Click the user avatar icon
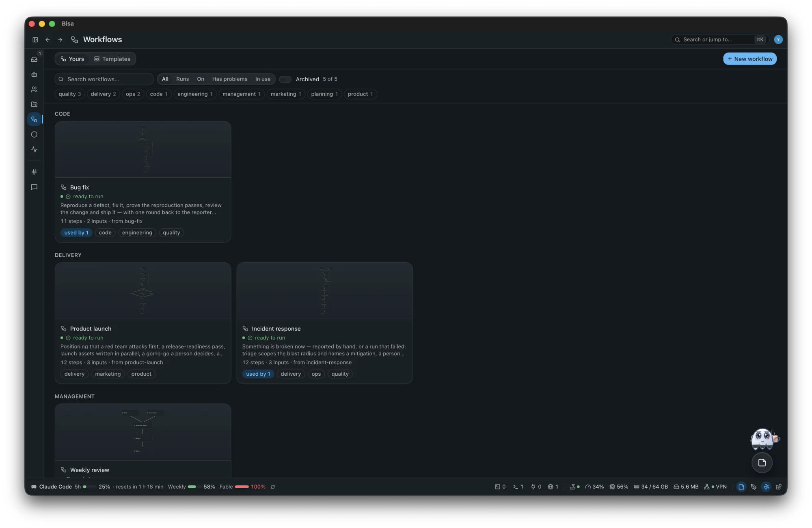Screen dimensions: 812x528 point(778,39)
